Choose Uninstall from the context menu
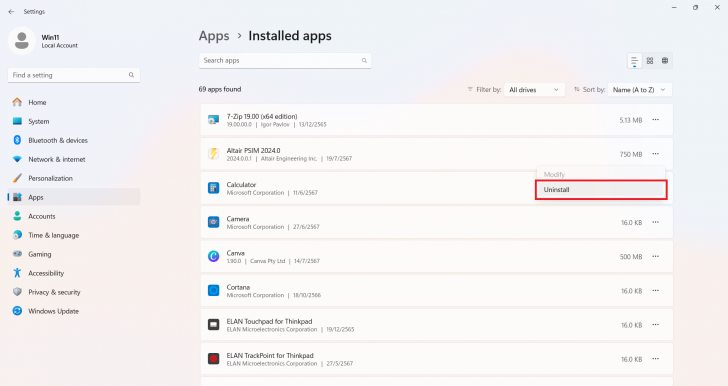The height and width of the screenshot is (386, 728). [x=601, y=190]
